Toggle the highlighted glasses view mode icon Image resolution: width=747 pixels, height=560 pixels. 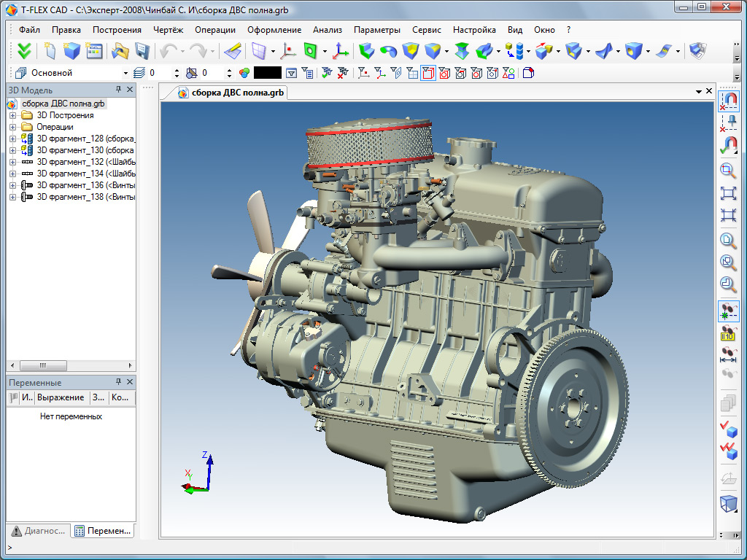coord(728,311)
